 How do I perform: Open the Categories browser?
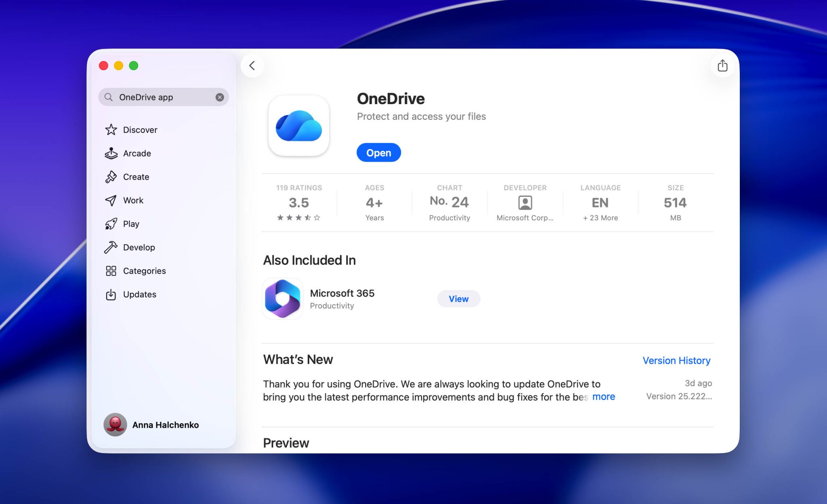pyautogui.click(x=144, y=271)
